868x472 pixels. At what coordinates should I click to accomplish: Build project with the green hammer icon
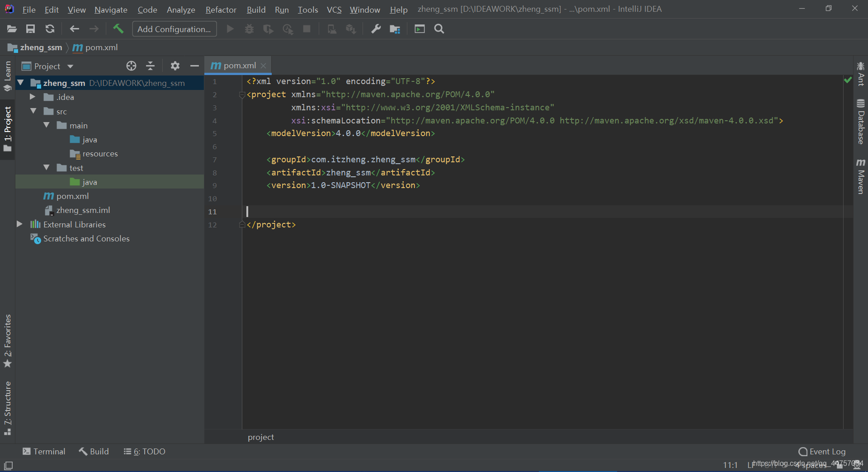[x=118, y=29]
